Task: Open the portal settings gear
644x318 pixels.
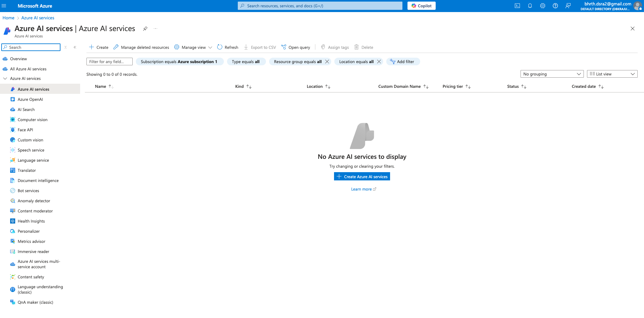Action: click(x=543, y=6)
